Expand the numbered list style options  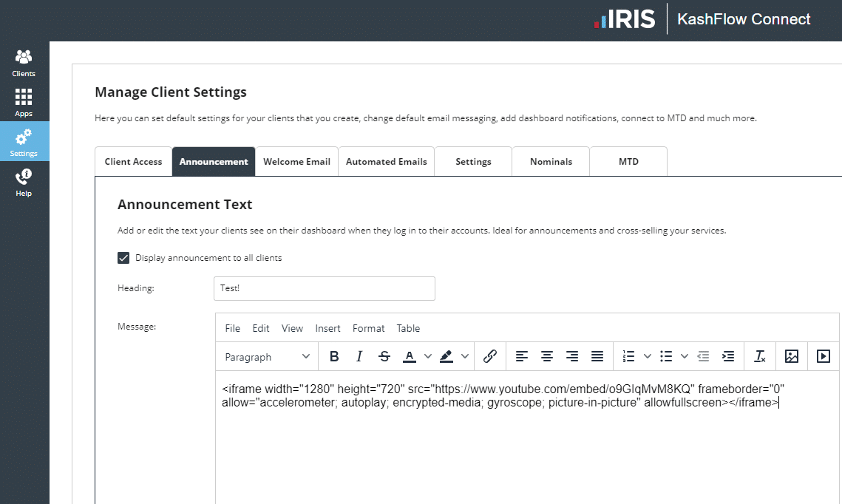(x=648, y=356)
